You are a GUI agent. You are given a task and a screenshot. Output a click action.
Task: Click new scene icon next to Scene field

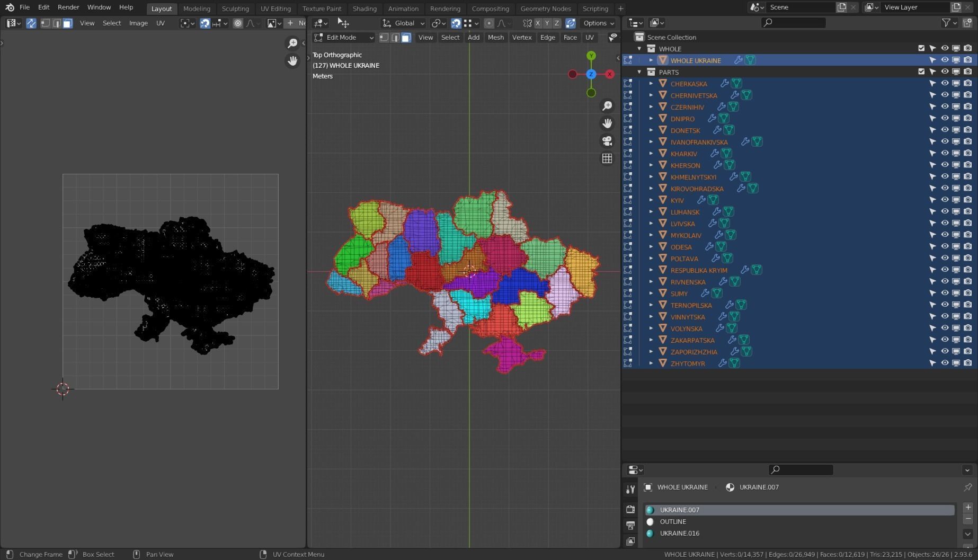[841, 7]
